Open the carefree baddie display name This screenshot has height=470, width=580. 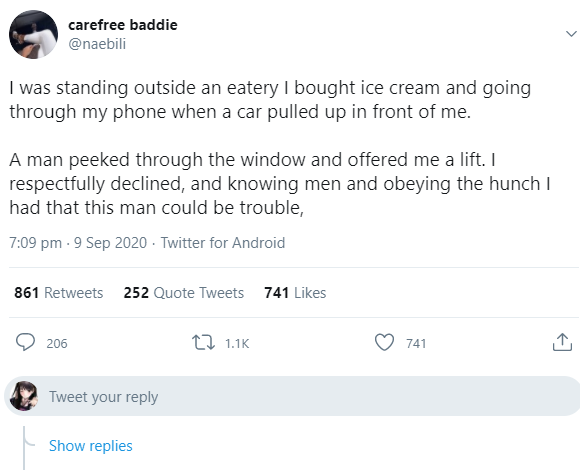coord(123,25)
